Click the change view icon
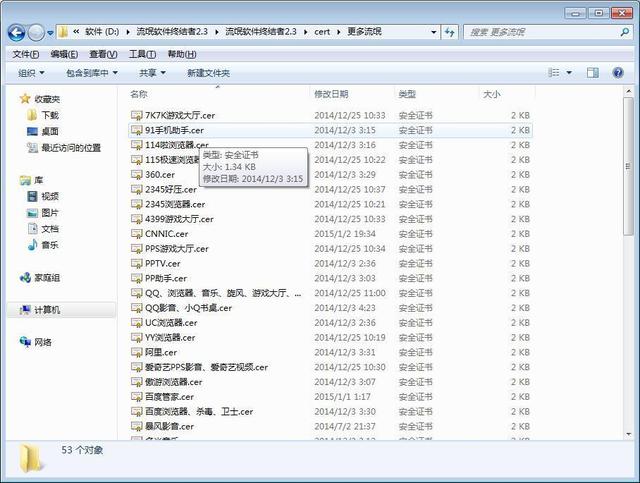Screen dimensions: 640x483 pyautogui.click(x=553, y=73)
